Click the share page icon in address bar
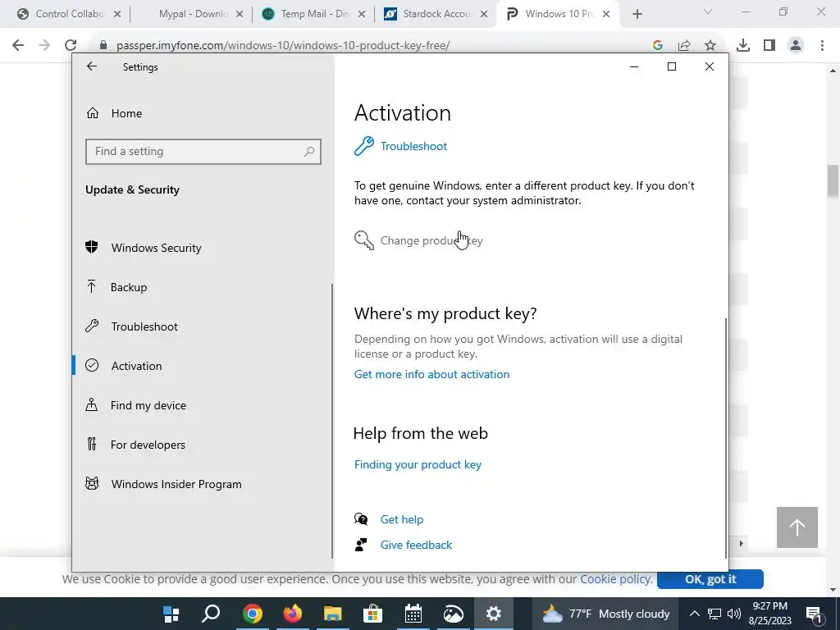 tap(684, 46)
